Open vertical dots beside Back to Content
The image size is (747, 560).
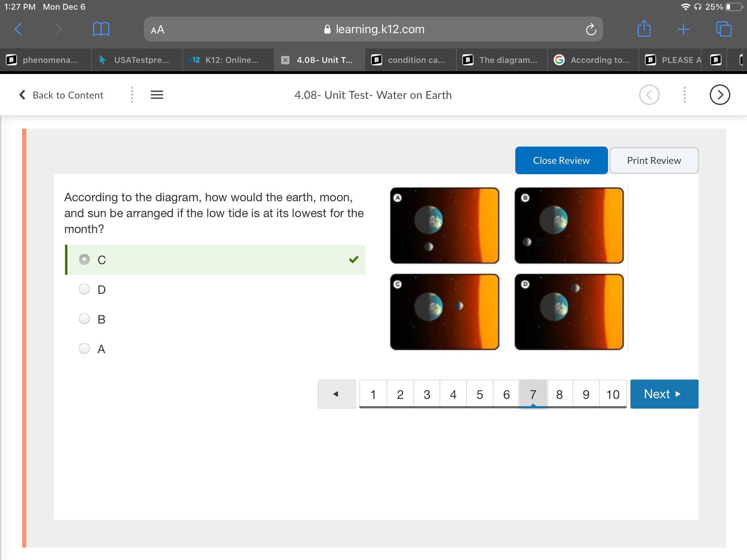(132, 95)
